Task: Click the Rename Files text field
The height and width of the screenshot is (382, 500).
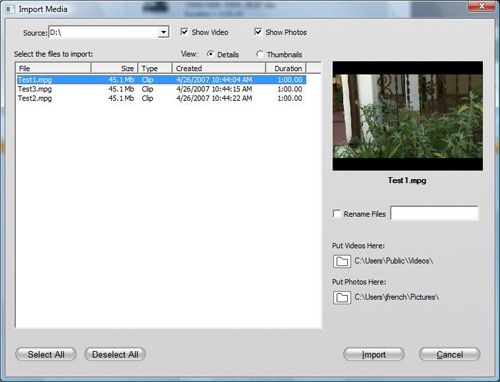Action: click(x=434, y=213)
